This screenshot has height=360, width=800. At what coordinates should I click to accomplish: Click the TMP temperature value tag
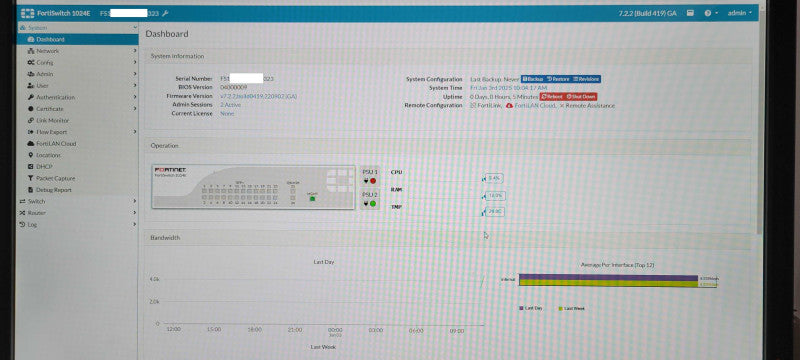tap(494, 211)
